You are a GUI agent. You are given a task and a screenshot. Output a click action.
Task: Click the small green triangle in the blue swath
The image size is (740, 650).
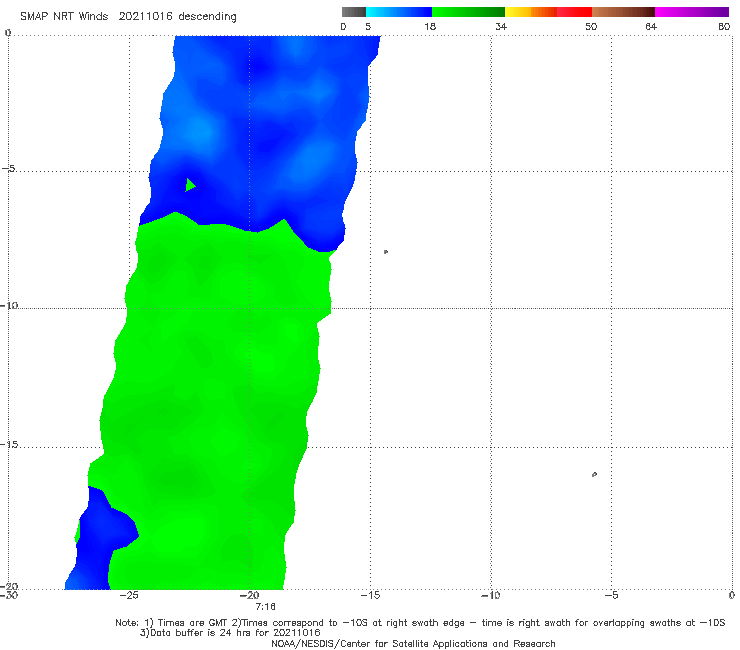click(x=190, y=185)
